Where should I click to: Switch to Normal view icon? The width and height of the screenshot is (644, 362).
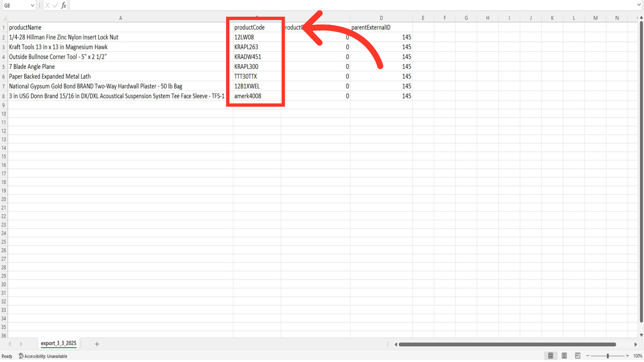(x=551, y=356)
